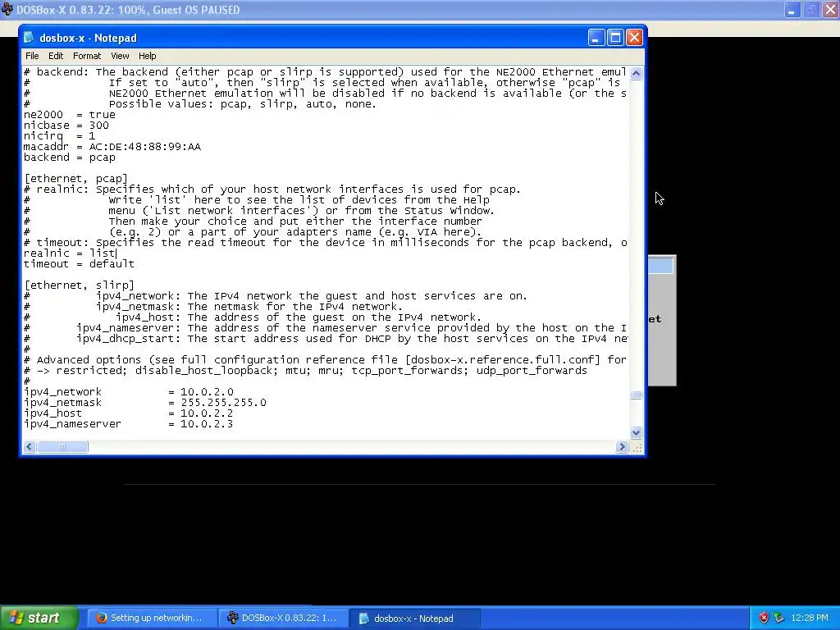
Task: Open the View menu in Notepad
Action: (x=120, y=56)
